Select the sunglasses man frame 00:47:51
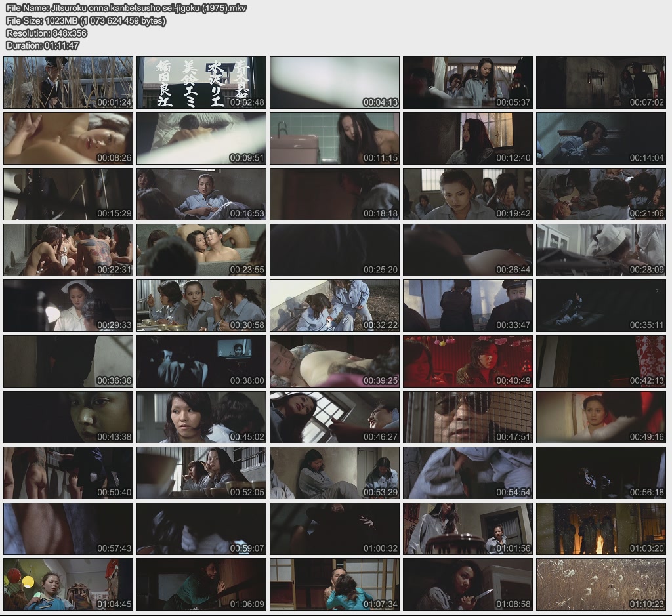The height and width of the screenshot is (616, 672). 468,417
